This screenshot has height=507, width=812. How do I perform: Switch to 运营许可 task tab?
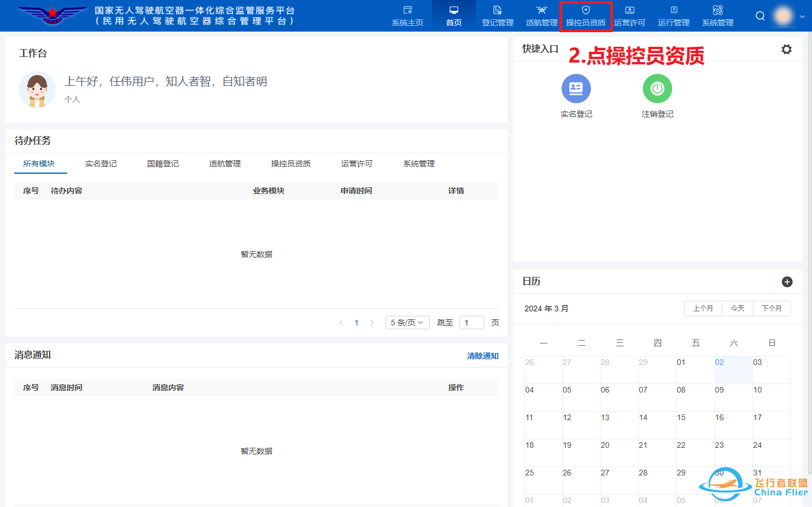[x=357, y=164]
